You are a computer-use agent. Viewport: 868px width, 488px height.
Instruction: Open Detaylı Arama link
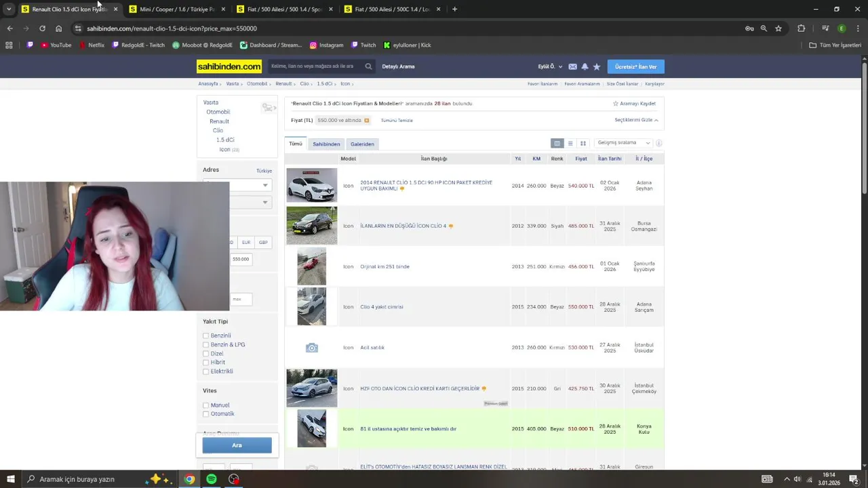398,66
